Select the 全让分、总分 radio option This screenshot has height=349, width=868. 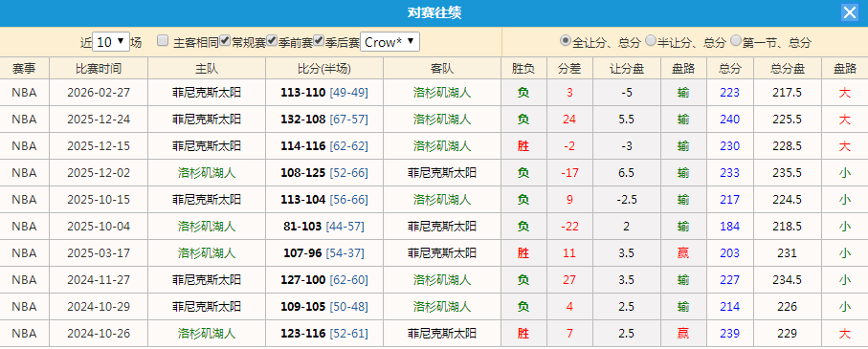(x=566, y=40)
